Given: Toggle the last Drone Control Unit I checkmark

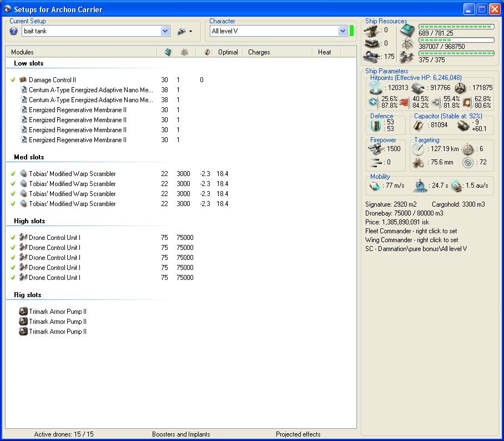Looking at the screenshot, I should [13, 277].
